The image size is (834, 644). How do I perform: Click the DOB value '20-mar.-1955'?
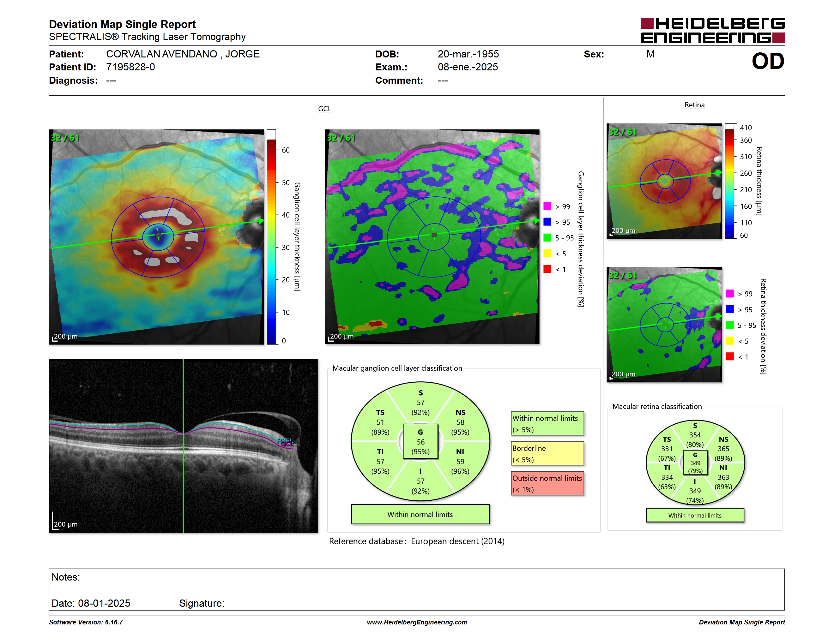(x=468, y=54)
